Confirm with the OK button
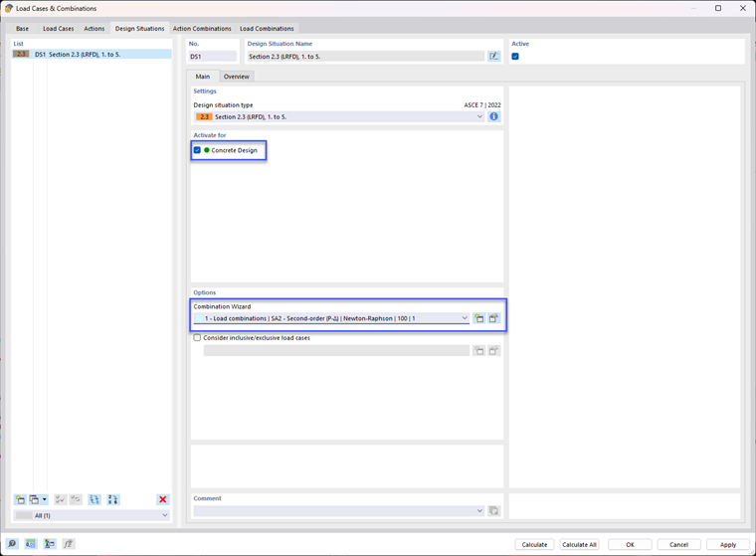 coord(630,544)
